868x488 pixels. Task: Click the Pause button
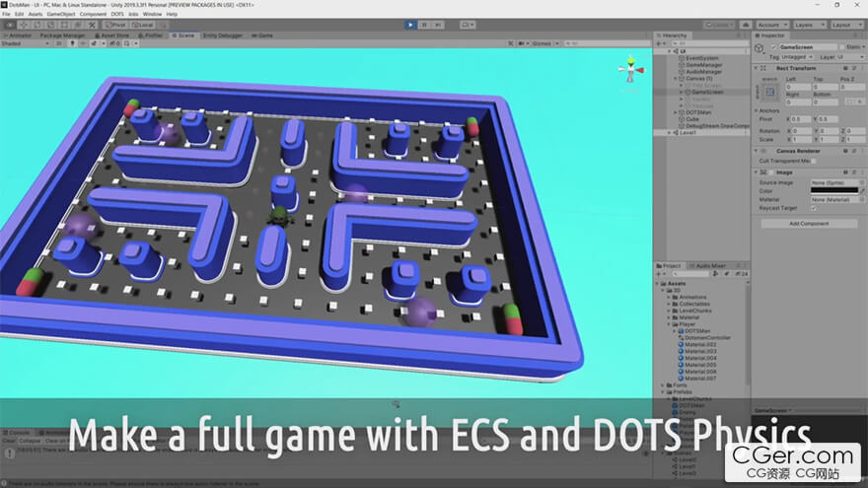[x=424, y=25]
